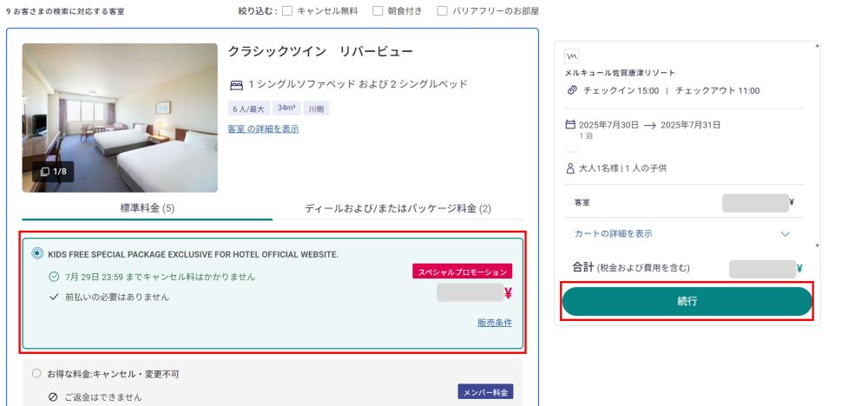Click the 1/8 photo gallery counter icon
The height and width of the screenshot is (406, 868).
point(53,172)
